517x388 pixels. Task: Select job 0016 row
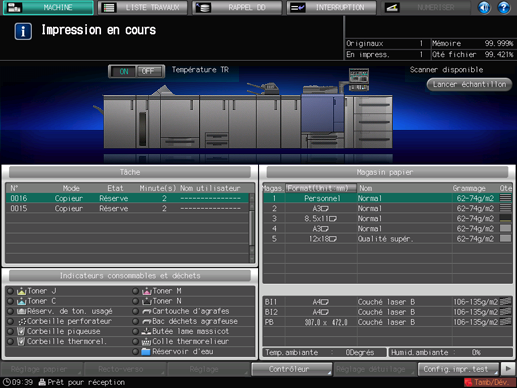point(127,198)
